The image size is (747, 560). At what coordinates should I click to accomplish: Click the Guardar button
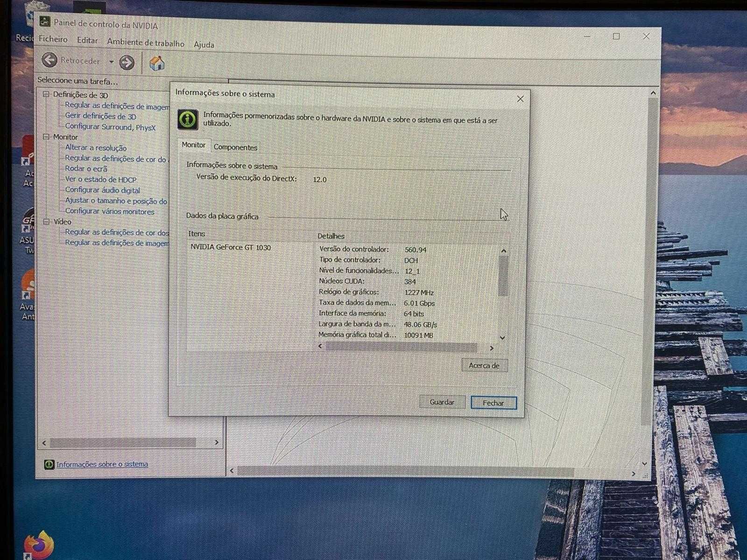tap(442, 402)
